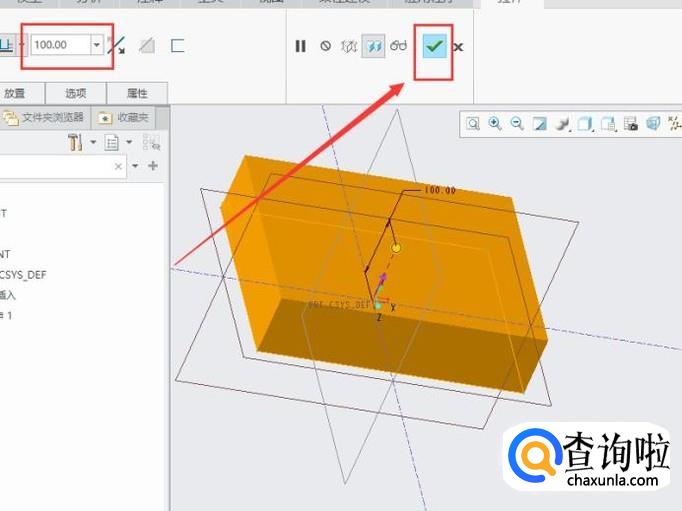
Task: Pause the extrude tool
Action: click(301, 46)
